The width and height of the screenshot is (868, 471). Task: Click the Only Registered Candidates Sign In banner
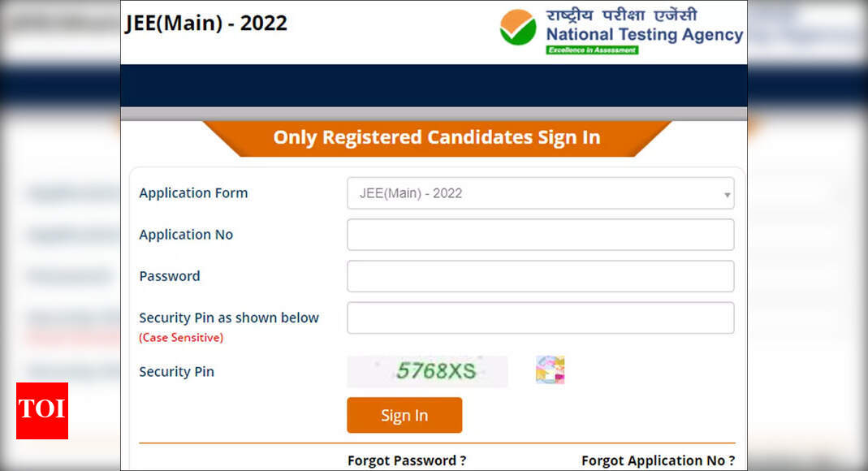point(435,137)
